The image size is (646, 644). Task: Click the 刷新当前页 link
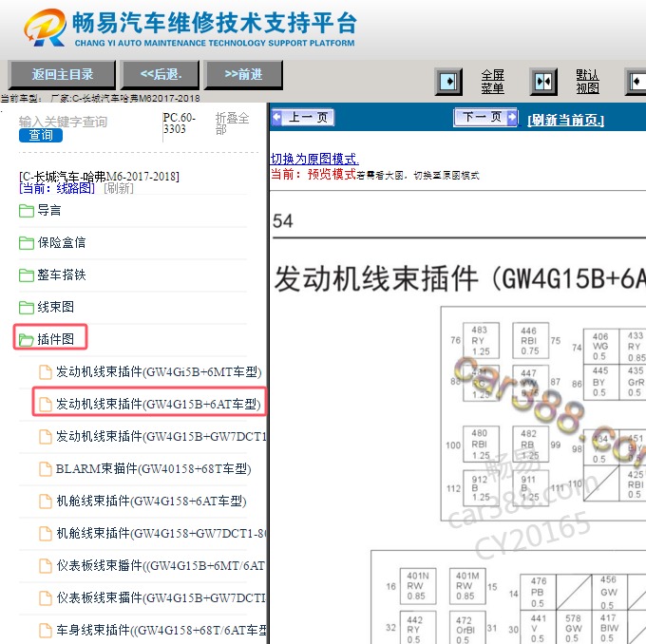(x=565, y=121)
